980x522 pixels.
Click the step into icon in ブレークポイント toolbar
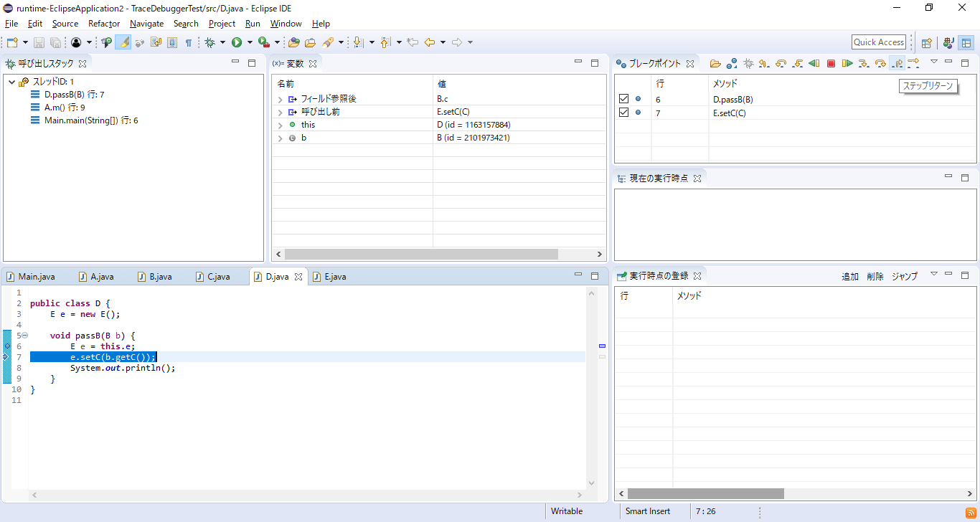tap(864, 63)
